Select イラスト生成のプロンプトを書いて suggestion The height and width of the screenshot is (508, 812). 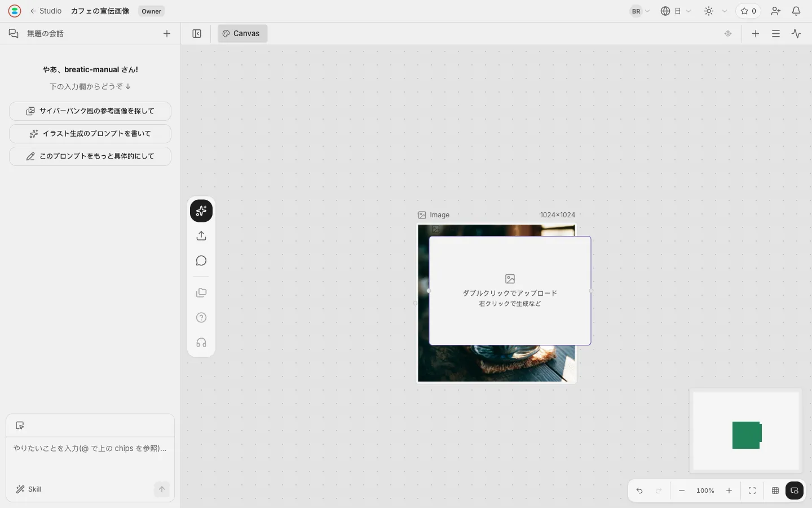90,134
